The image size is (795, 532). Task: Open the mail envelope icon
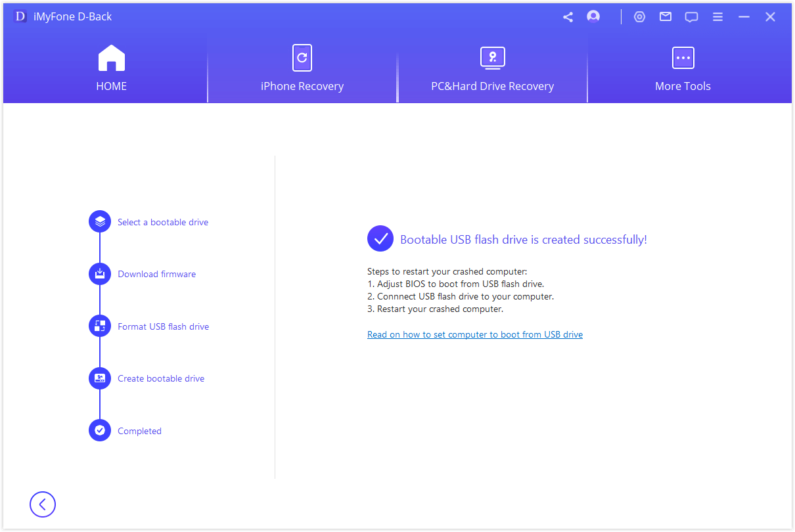tap(666, 17)
